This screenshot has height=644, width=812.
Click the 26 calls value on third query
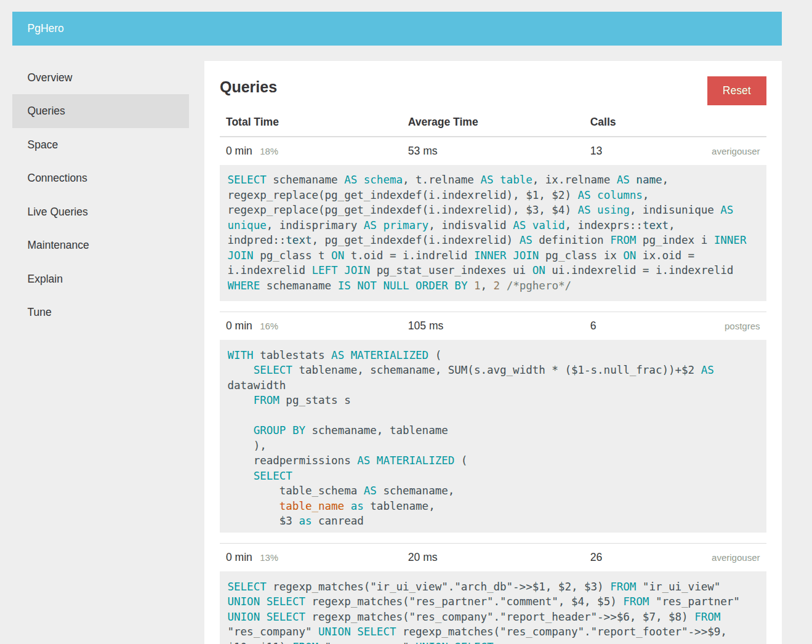[x=596, y=557]
